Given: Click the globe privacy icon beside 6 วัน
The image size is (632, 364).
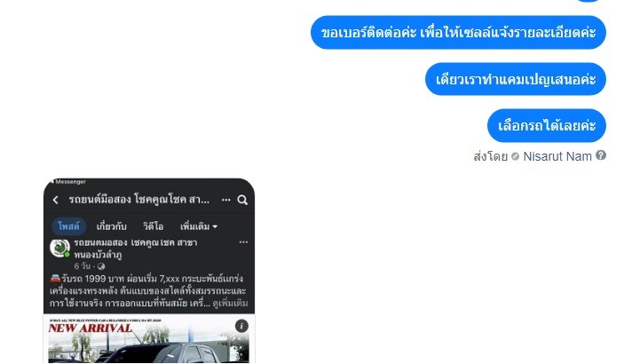Looking at the screenshot, I should 101,266.
